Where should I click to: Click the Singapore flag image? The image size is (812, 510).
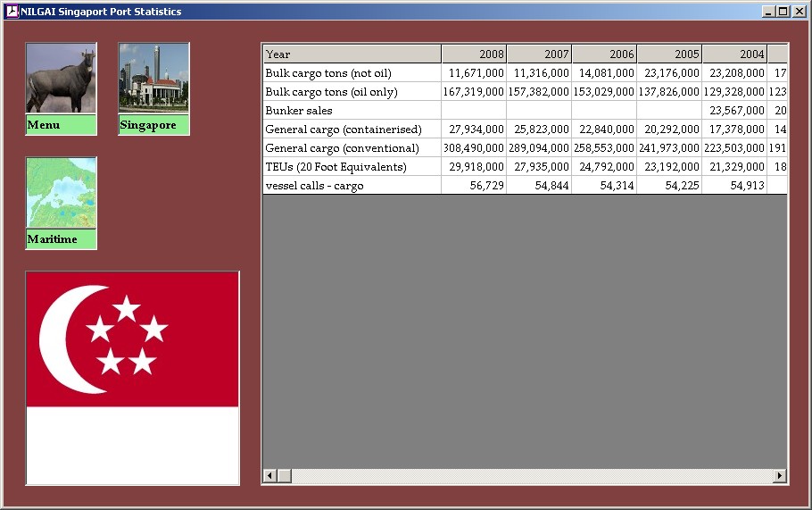click(132, 378)
